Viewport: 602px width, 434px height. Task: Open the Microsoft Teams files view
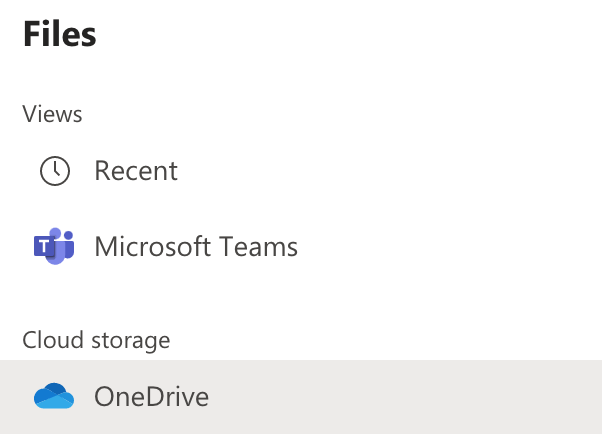tap(301, 246)
